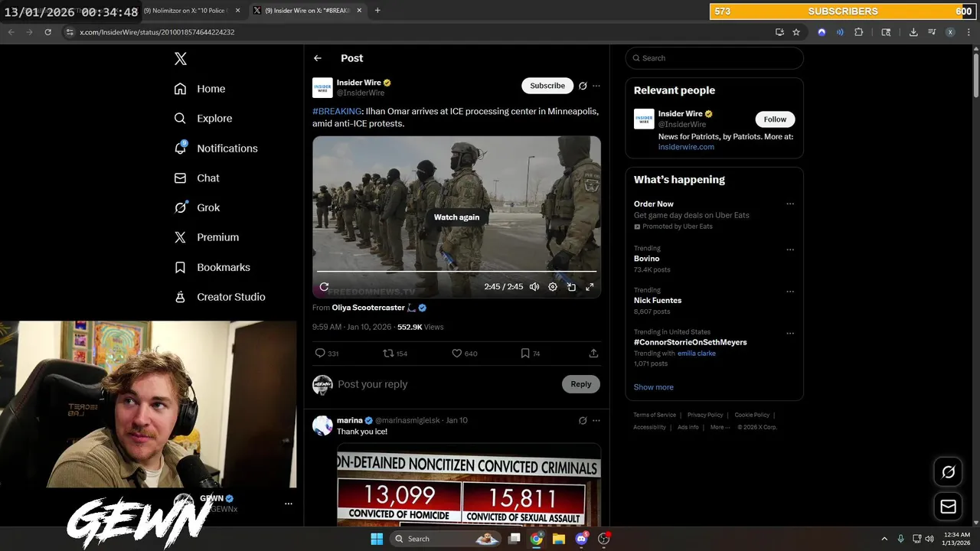Like the post with 640 likes
Screen dimensions: 980x551
point(465,354)
